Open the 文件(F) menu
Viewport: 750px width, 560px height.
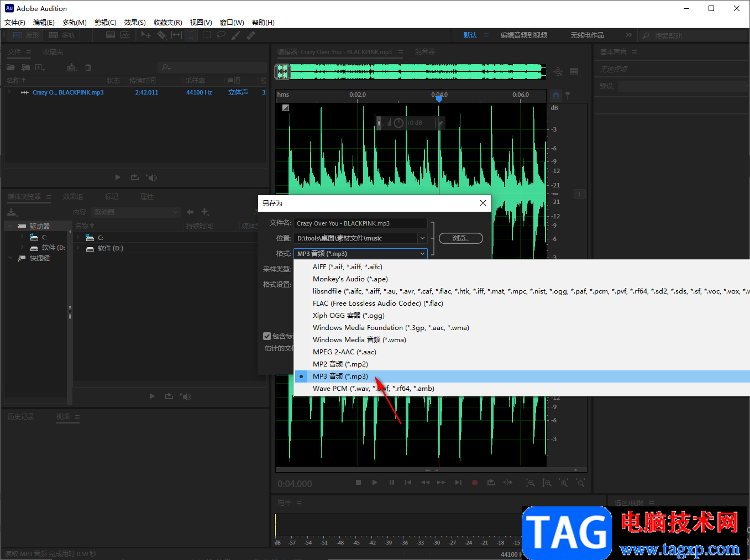pos(15,23)
